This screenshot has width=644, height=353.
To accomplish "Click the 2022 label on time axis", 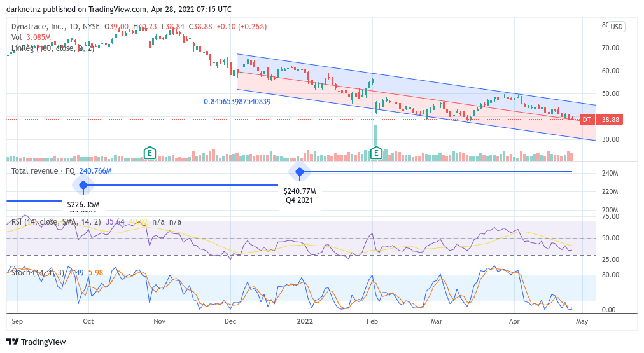I will (305, 321).
